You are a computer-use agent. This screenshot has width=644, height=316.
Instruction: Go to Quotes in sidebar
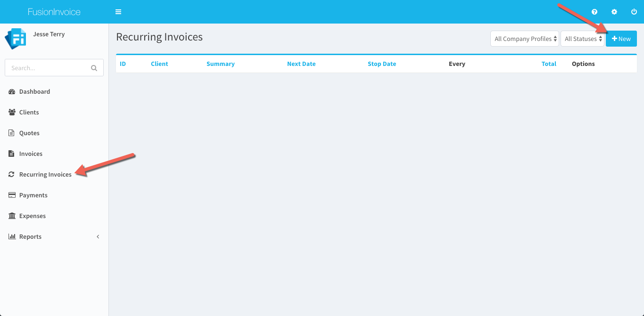coord(29,133)
